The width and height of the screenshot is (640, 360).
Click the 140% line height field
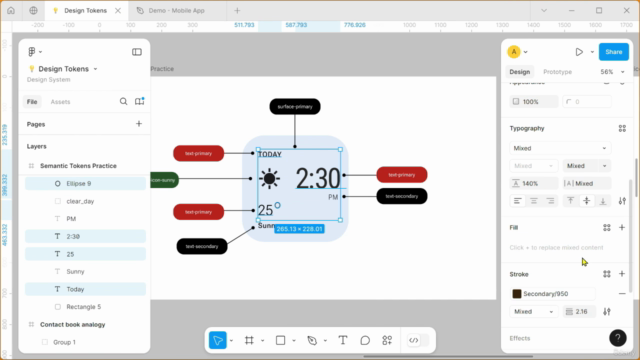pos(534,184)
